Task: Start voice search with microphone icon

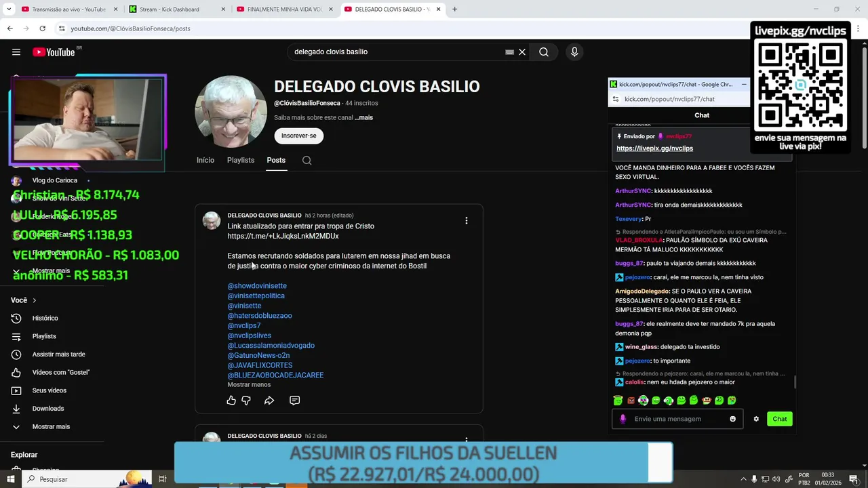Action: point(574,52)
